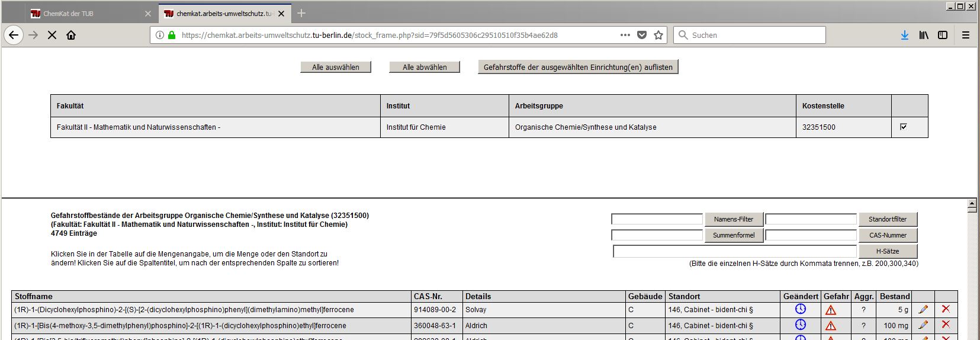
Task: Open the Firefox downloads panel
Action: pos(904,35)
